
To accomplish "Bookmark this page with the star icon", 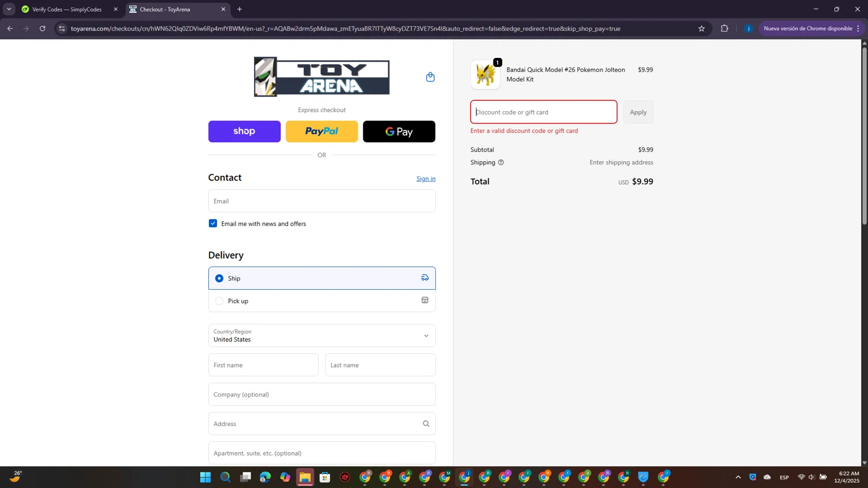I will point(701,28).
